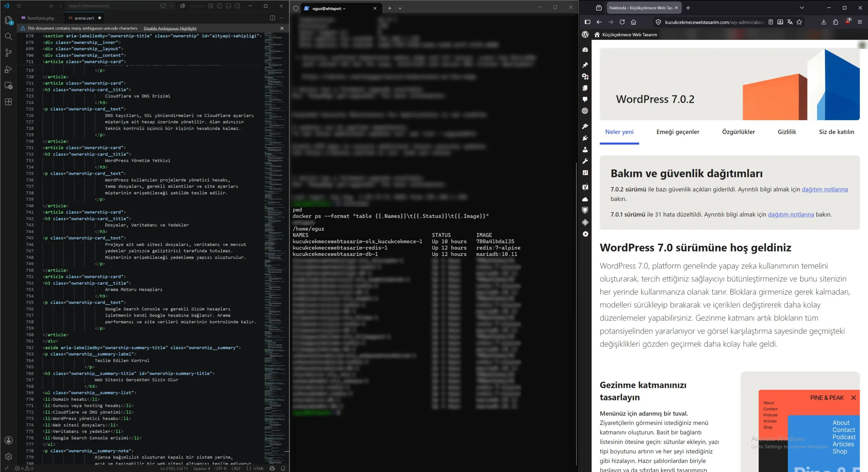Click the VS Code Search [Administrator] command box
The image size is (868, 472).
pos(112,6)
